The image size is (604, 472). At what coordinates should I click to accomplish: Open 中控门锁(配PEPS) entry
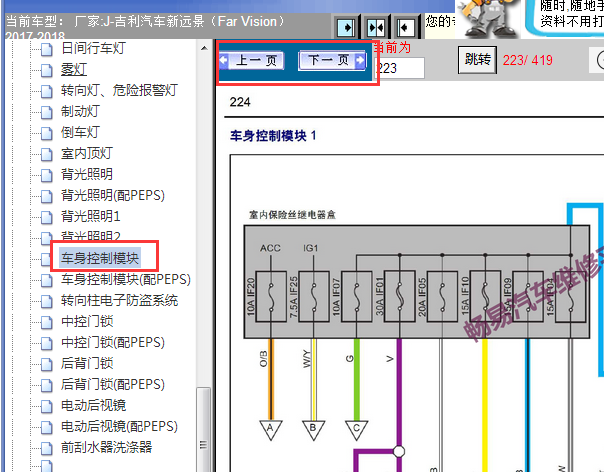coord(113,342)
